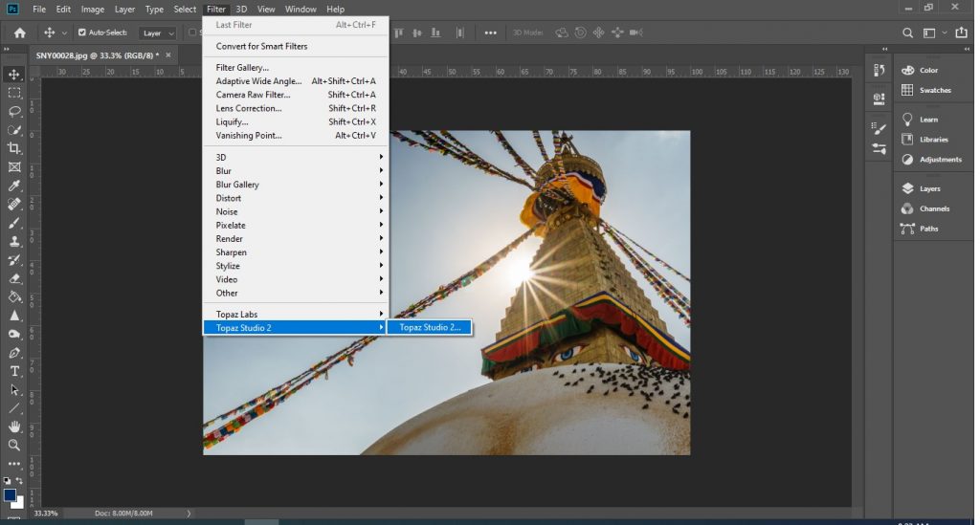Open the Window menu

[301, 10]
